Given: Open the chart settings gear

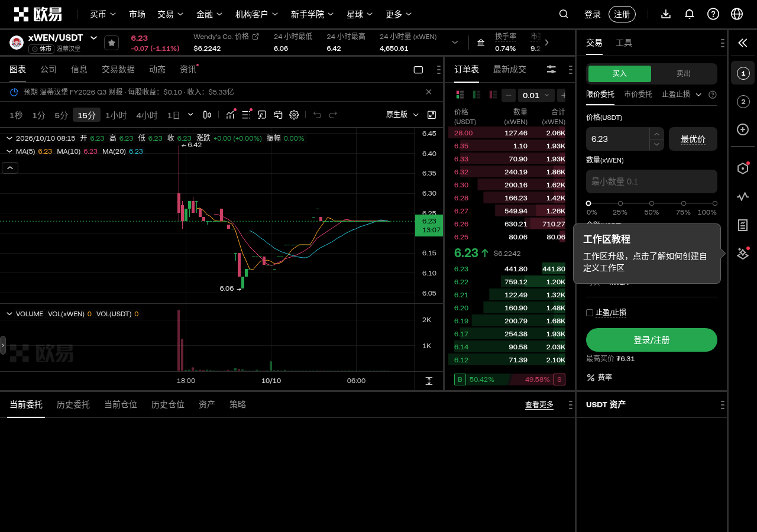Looking at the screenshot, I should pyautogui.click(x=294, y=115).
